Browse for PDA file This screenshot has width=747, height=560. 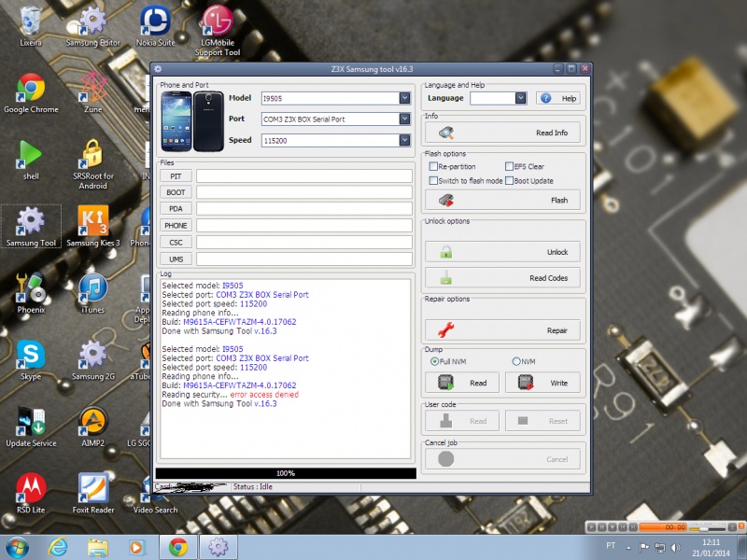coord(176,208)
